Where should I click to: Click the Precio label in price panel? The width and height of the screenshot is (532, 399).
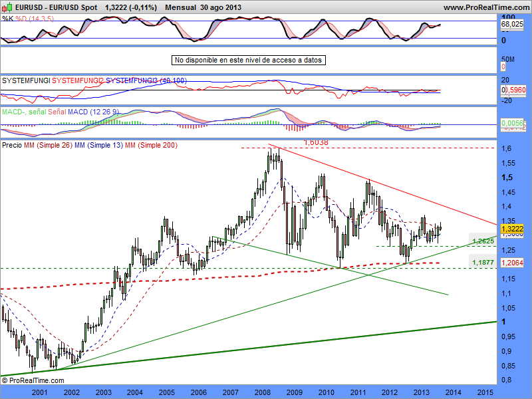[x=12, y=145]
